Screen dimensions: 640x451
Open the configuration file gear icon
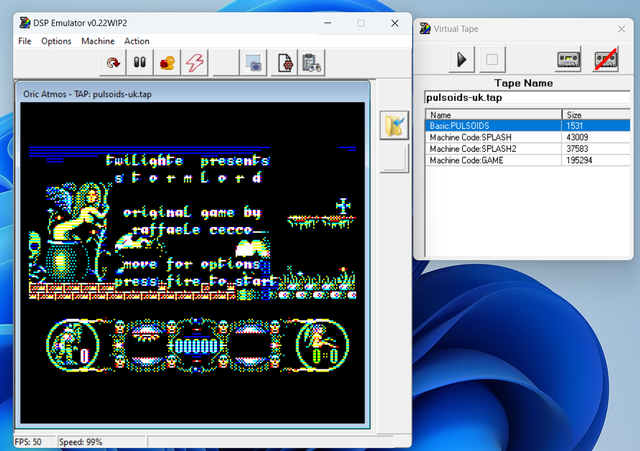[x=284, y=63]
